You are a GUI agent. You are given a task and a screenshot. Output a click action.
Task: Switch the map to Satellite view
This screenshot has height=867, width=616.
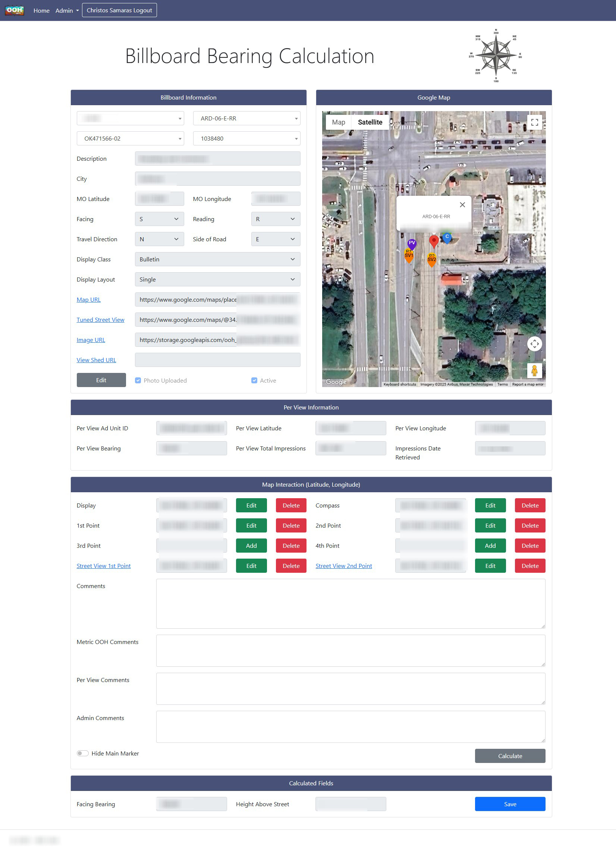(x=370, y=122)
